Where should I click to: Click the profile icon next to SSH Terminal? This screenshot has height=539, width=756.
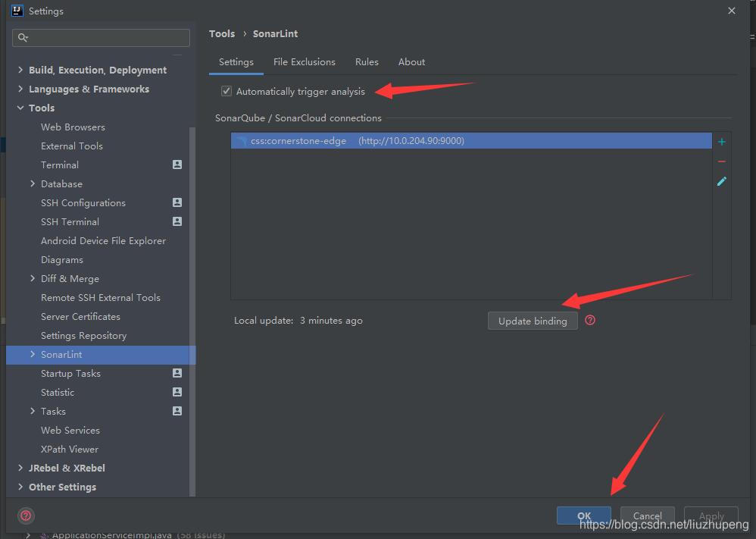(x=177, y=221)
